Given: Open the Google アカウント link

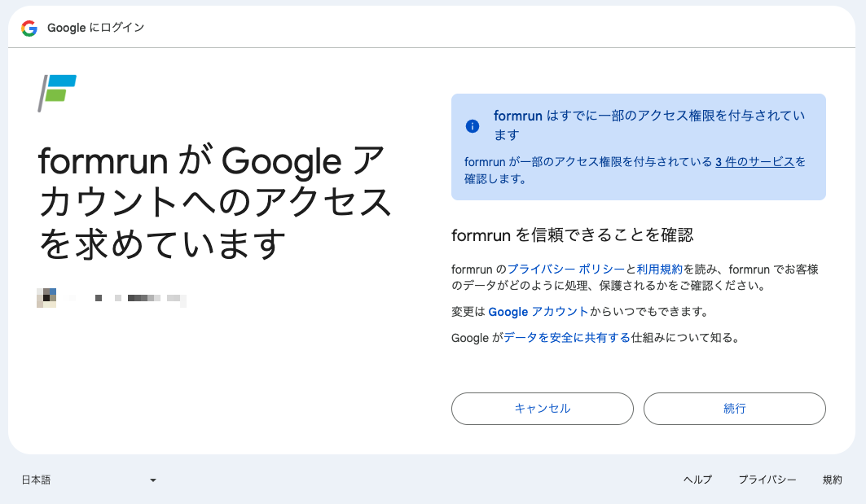Looking at the screenshot, I should pyautogui.click(x=538, y=311).
